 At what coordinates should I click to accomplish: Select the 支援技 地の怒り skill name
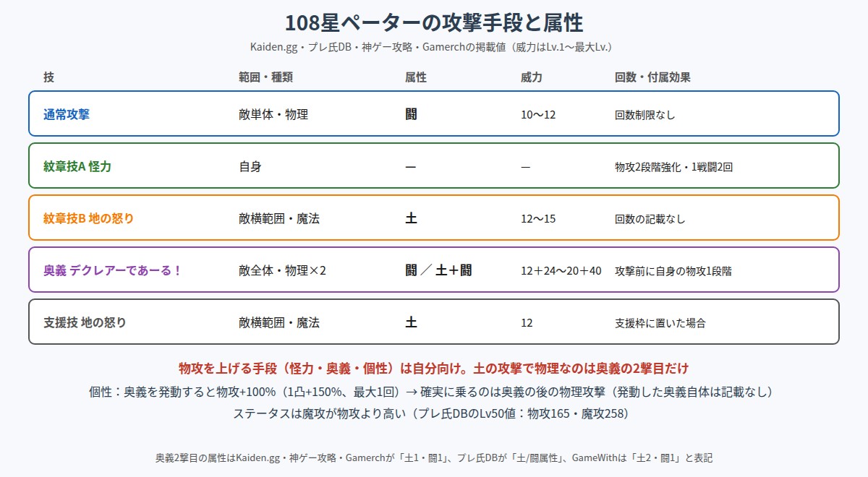point(85,322)
